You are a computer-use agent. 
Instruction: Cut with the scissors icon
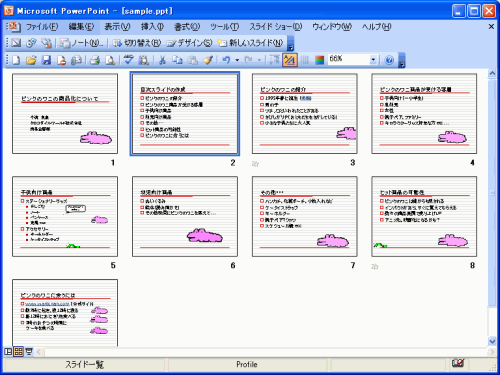162,60
